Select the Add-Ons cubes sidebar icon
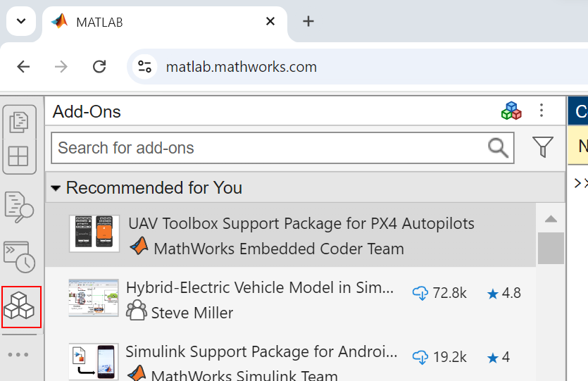The width and height of the screenshot is (588, 381). (21, 307)
